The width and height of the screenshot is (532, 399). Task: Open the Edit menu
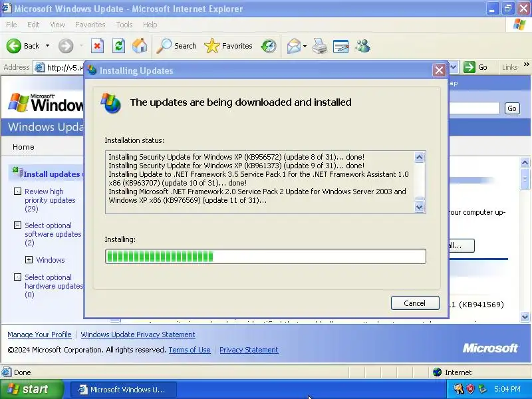[33, 25]
